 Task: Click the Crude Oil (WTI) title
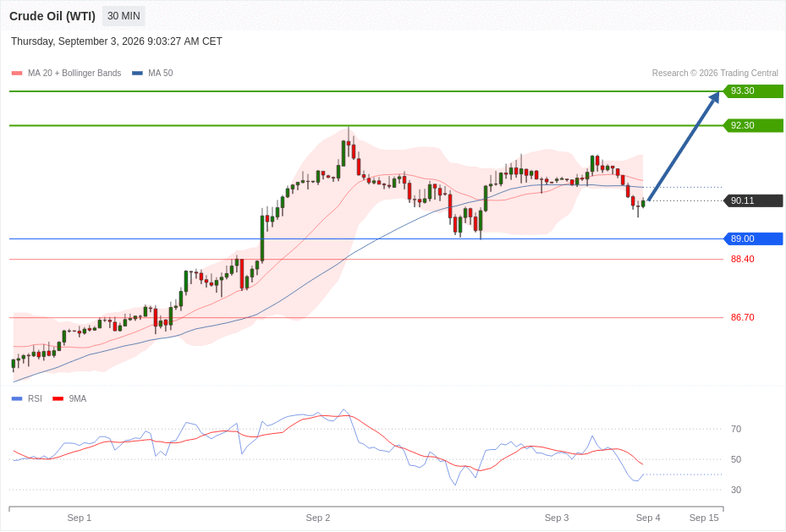52,16
